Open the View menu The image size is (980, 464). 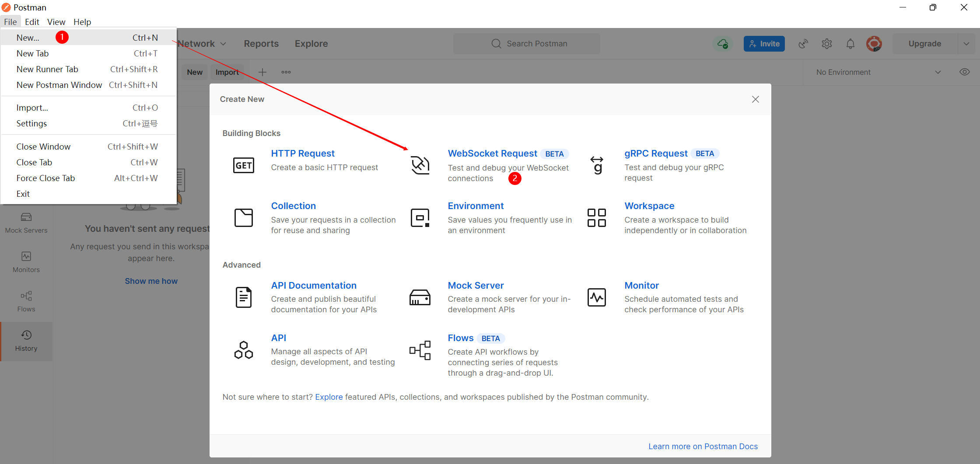click(56, 22)
